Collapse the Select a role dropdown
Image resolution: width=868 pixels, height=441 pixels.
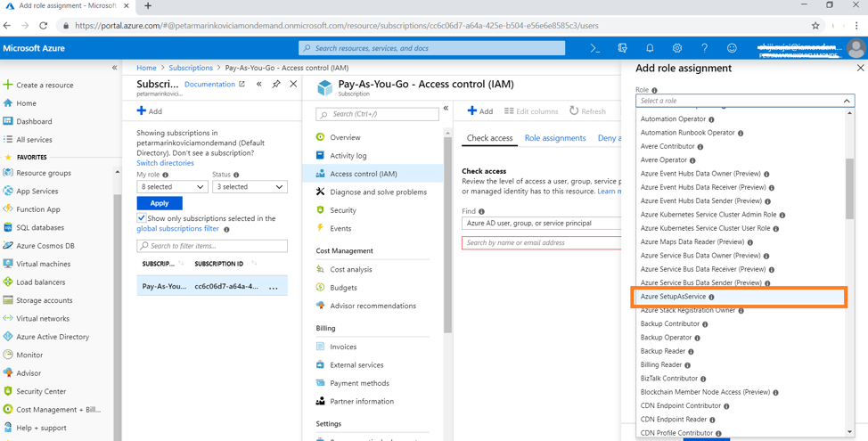[846, 101]
